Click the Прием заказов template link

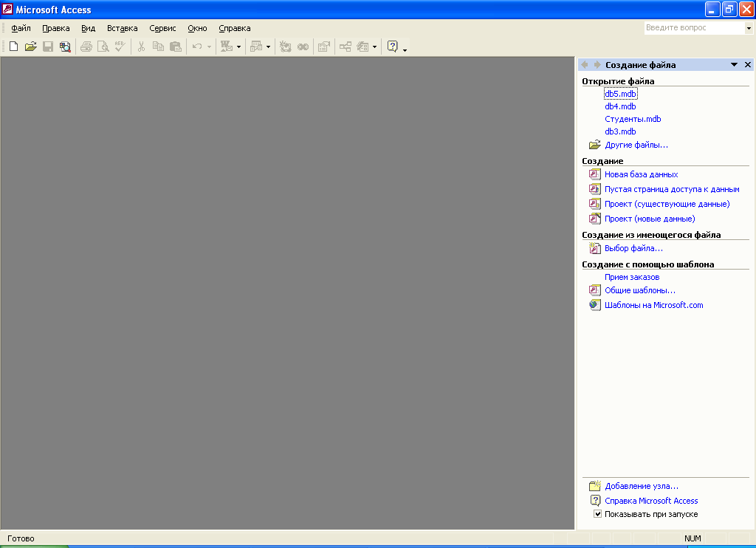pos(632,277)
